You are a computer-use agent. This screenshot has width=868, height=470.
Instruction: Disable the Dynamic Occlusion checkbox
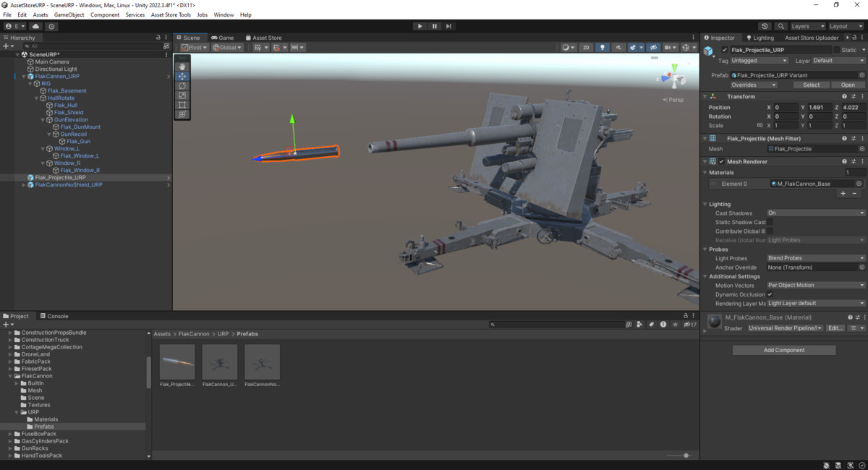click(x=770, y=294)
